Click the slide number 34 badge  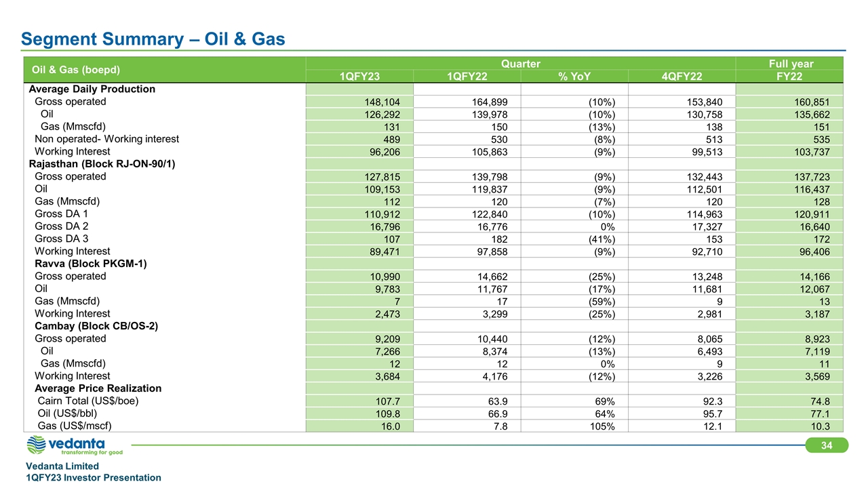tap(825, 445)
